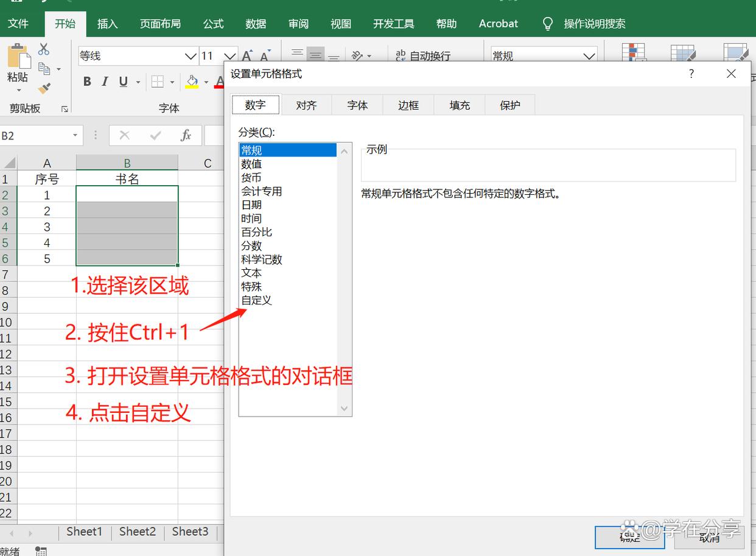This screenshot has width=756, height=556.
Task: Switch to the 开发工具 ribbon tab
Action: click(x=393, y=24)
